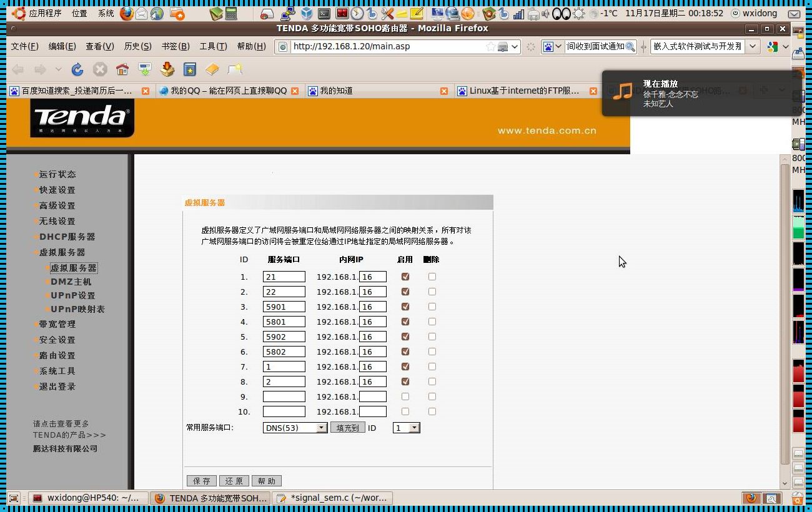Expand the 虚拟服务器 section in the sidebar
This screenshot has height=512, width=812.
pyautogui.click(x=62, y=252)
